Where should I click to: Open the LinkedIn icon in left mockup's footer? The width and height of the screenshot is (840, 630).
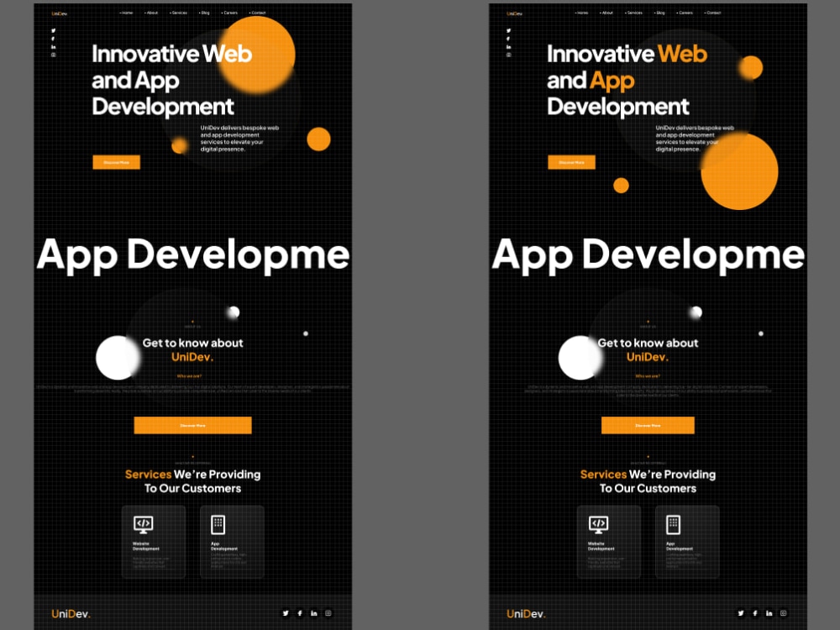tap(314, 613)
